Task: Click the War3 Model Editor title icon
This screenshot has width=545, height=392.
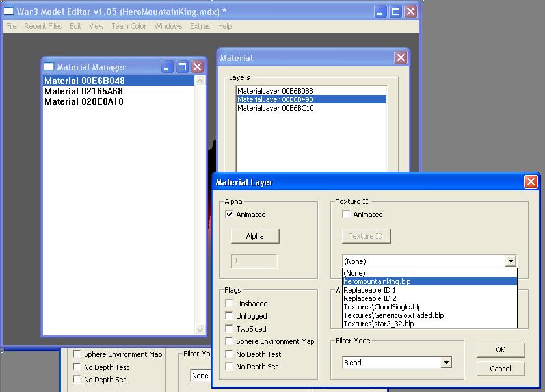Action: (8, 12)
